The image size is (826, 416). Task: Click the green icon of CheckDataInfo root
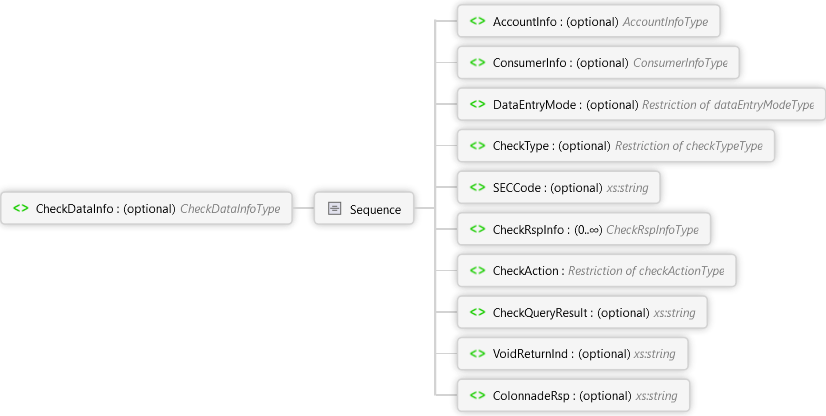(20, 209)
